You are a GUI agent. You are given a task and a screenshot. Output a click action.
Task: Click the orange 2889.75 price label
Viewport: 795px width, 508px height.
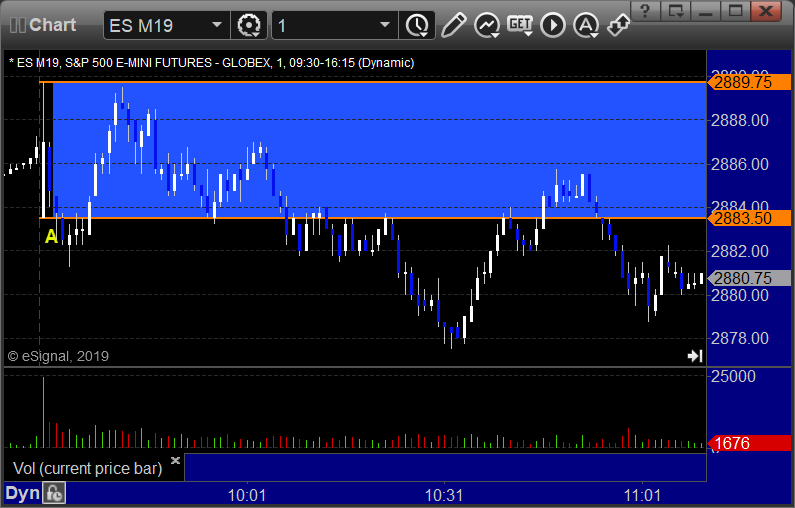749,82
